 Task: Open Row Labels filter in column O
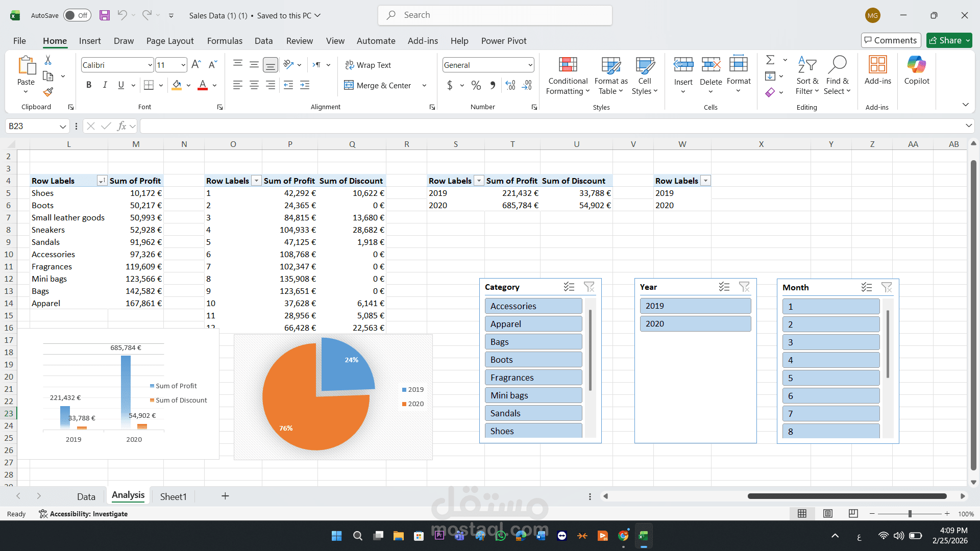[x=256, y=181]
